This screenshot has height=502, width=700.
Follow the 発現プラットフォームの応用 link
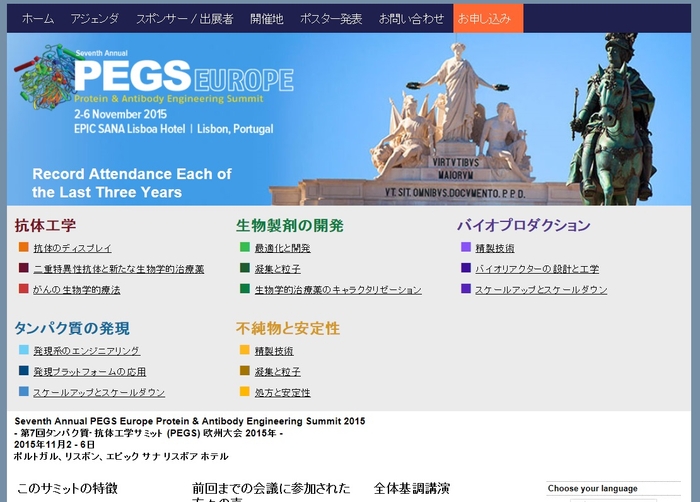90,372
